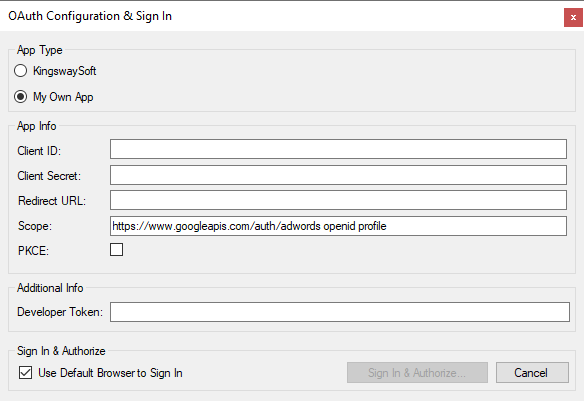Click the Redirect URL text field
This screenshot has width=584, height=401.
click(338, 200)
